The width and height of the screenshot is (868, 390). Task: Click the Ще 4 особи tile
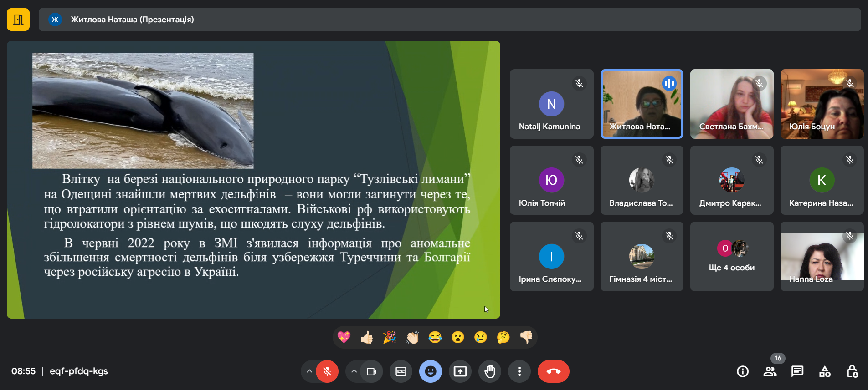coord(732,257)
